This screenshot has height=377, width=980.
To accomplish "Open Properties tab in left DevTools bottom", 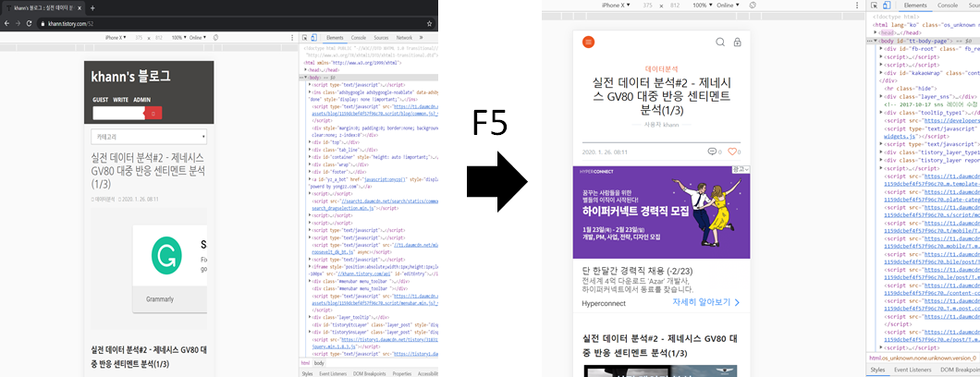I will click(402, 374).
